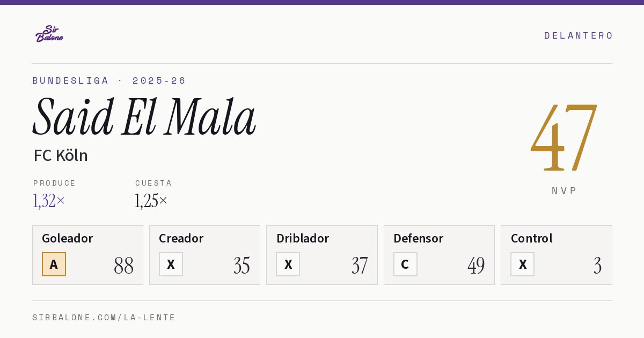The image size is (644, 338).
Task: Select the C grade badge under Defensor
Action: point(405,264)
